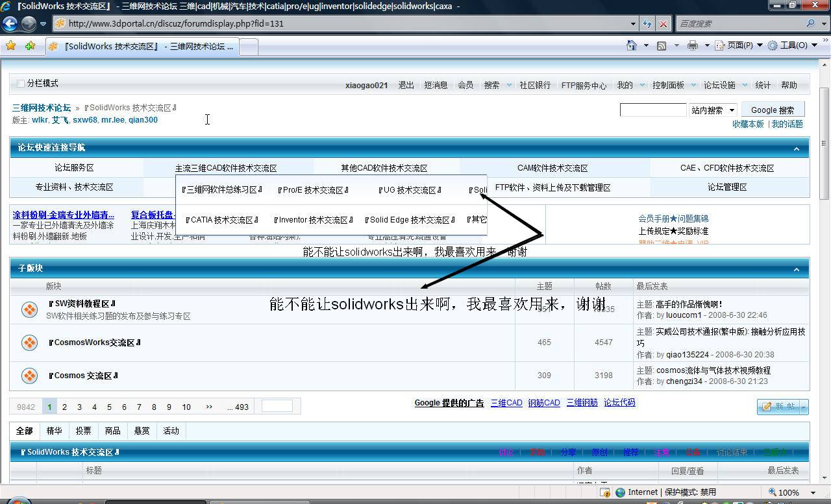Jump to last page 493
Viewport: 831px width, 504px height.
pyautogui.click(x=238, y=407)
